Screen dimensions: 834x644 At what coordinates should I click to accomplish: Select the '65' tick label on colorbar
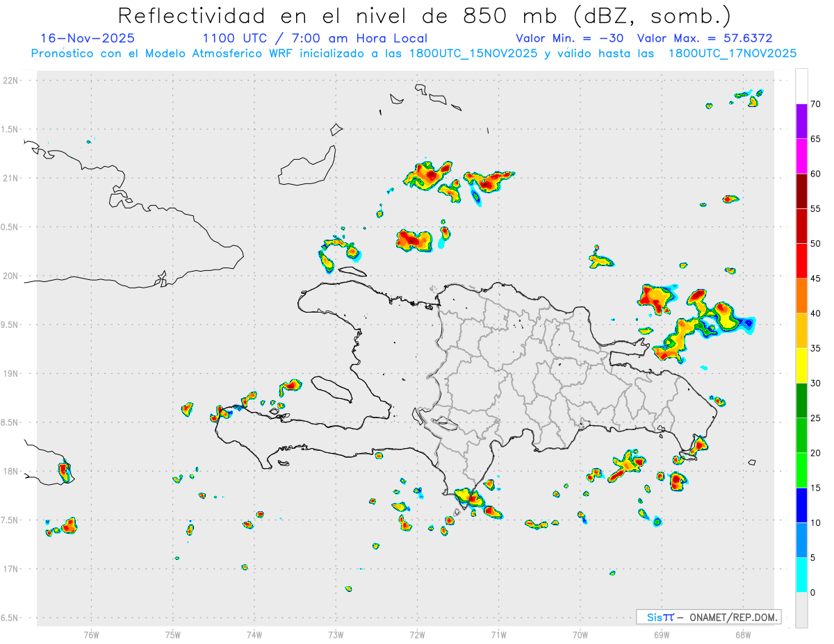click(x=816, y=139)
